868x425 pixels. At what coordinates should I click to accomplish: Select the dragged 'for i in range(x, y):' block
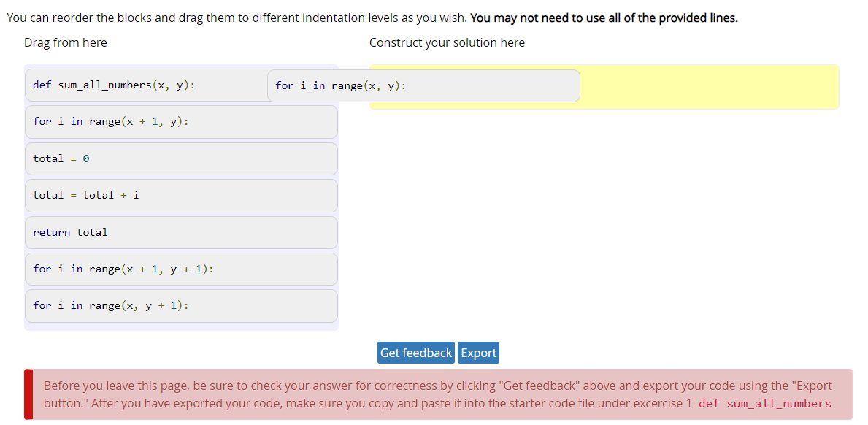(423, 86)
